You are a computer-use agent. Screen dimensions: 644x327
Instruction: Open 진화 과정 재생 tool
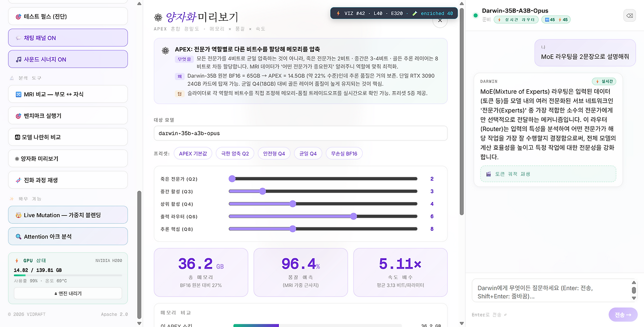coord(68,180)
